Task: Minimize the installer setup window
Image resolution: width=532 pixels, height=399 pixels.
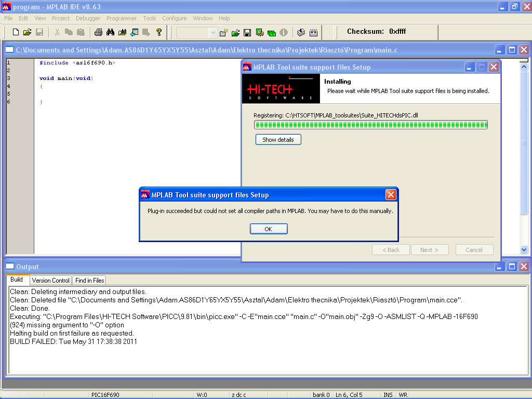Action: coord(469,67)
